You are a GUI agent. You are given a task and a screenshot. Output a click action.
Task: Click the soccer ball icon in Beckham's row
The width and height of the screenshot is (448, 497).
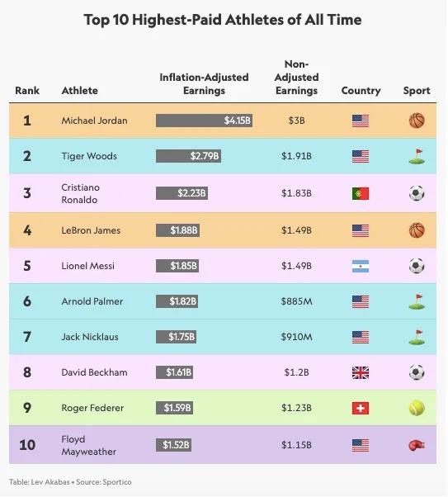417,372
